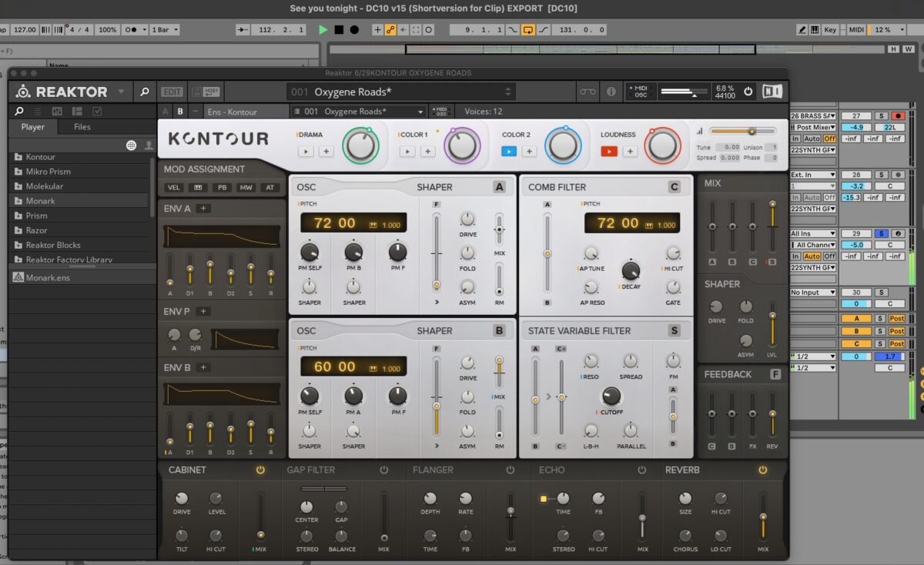Click the H button in Ableton overview
This screenshot has height=565, width=924.
893,48
